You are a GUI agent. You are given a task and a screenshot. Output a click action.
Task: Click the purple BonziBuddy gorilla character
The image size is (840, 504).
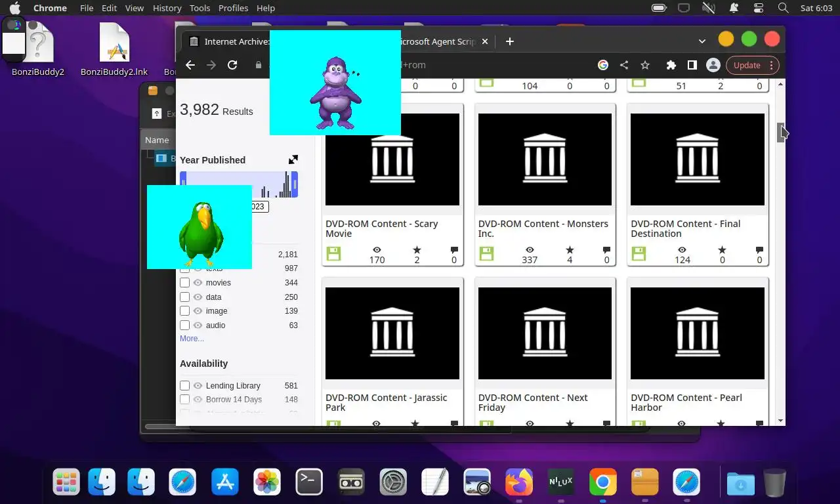pyautogui.click(x=335, y=92)
